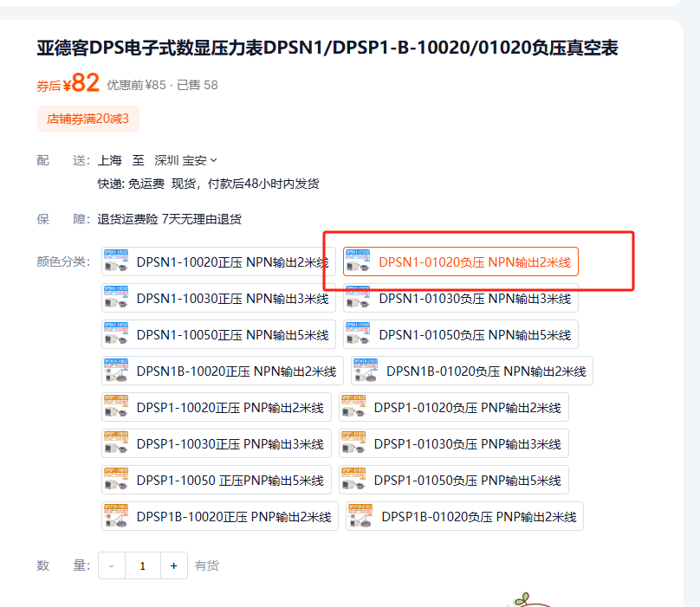Click 退货运费险 7天无理由退货 guarantee text
This screenshot has height=607, width=700.
170,219
